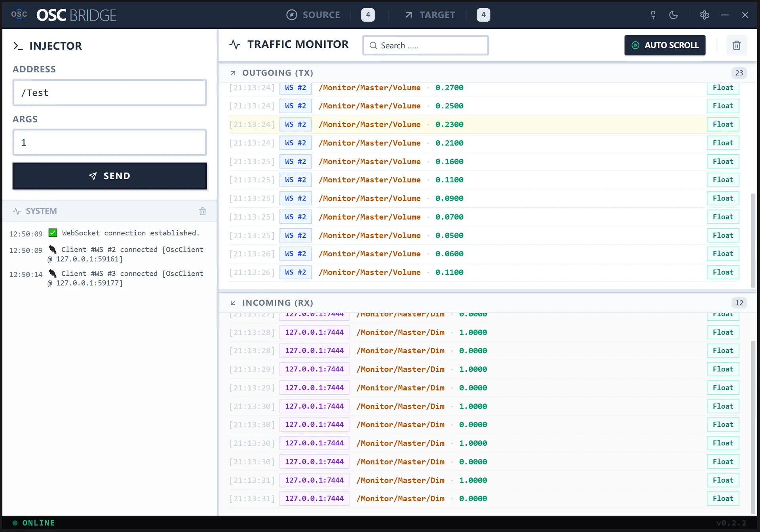This screenshot has height=532, width=760.
Task: Collapse the OUTGOING (TX) section header
Action: pyautogui.click(x=277, y=73)
